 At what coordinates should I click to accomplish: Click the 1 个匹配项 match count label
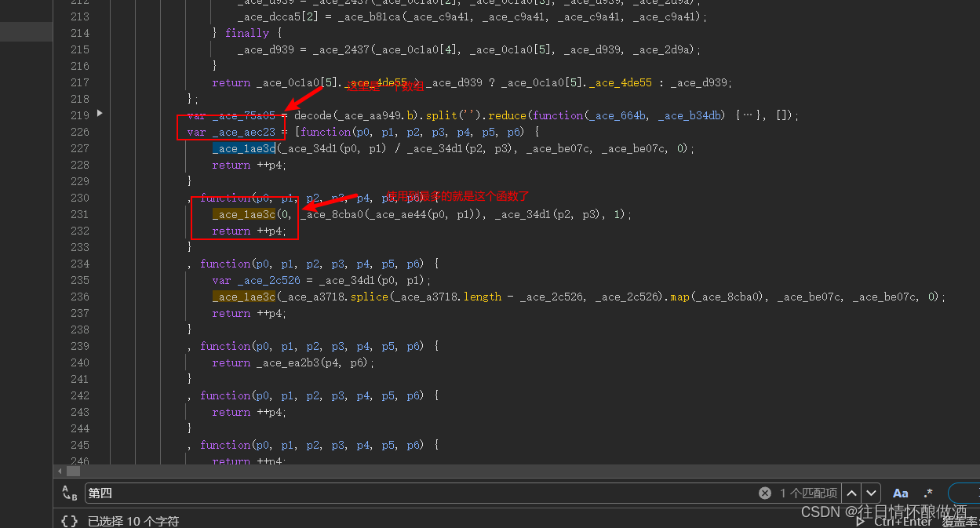pos(808,493)
